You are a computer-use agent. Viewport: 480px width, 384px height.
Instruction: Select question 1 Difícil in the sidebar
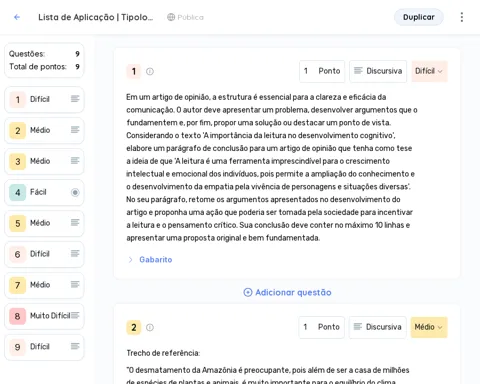click(x=44, y=99)
